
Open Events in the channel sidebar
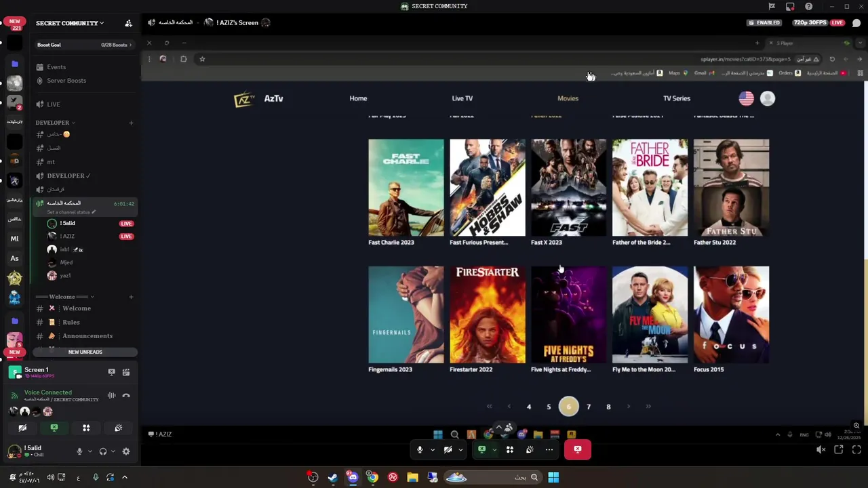(56, 67)
